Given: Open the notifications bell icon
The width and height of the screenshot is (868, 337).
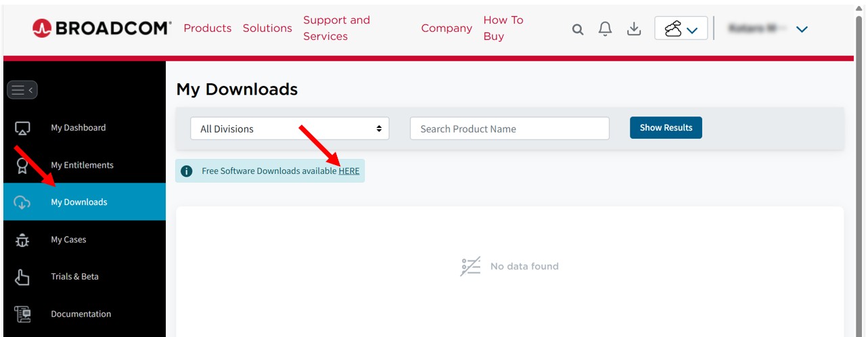Looking at the screenshot, I should tap(606, 28).
